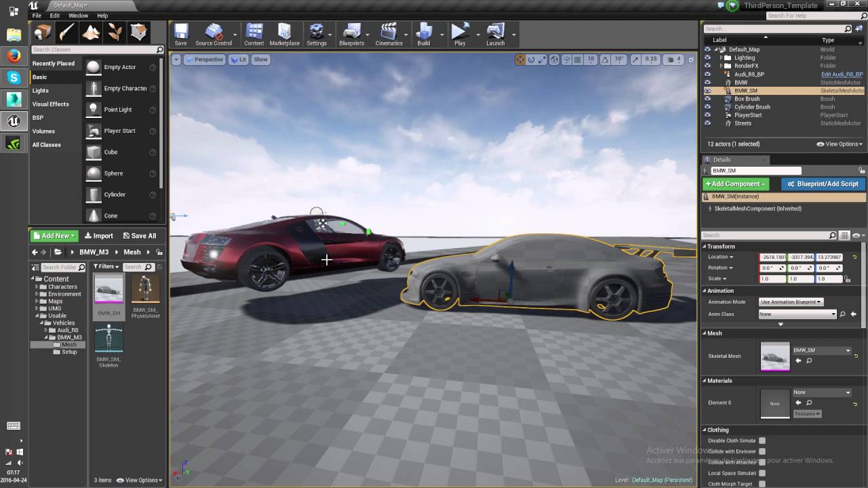The width and height of the screenshot is (868, 488).
Task: Switch to Landscape mode icon
Action: click(x=91, y=33)
